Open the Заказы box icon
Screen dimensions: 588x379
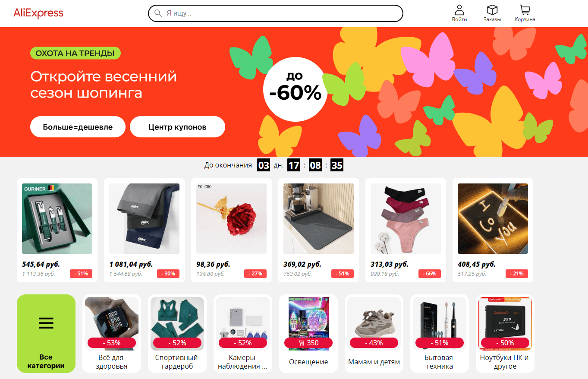tap(492, 10)
